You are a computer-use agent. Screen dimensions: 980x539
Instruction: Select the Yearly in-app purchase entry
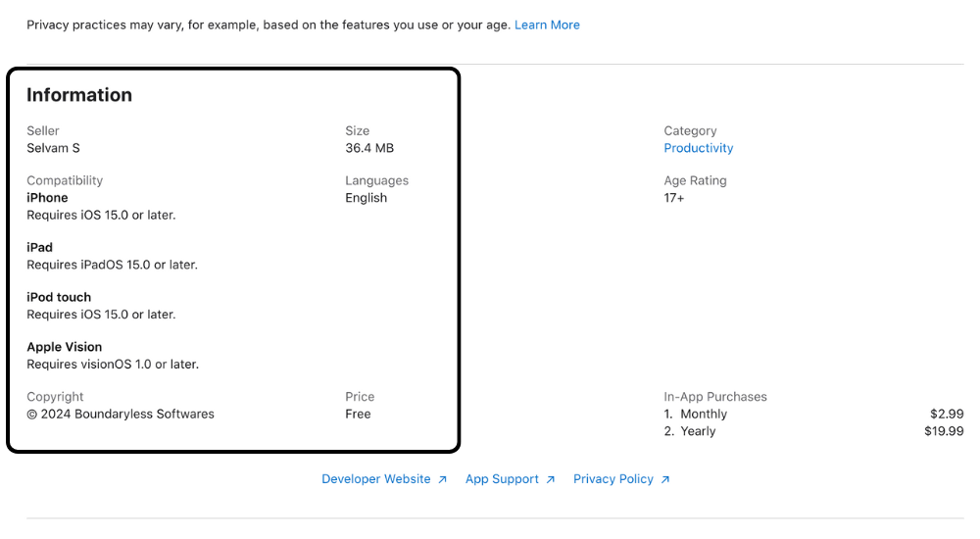(x=698, y=431)
